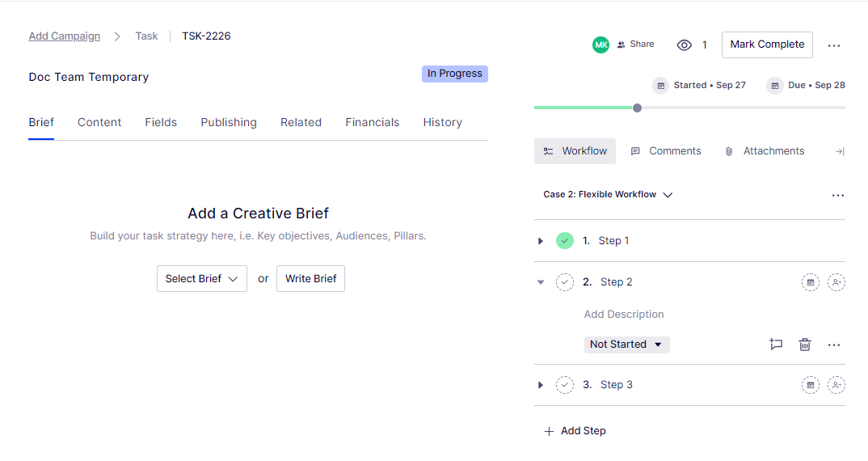Delete Step 2 using the trash icon
The image size is (868, 461).
[805, 345]
